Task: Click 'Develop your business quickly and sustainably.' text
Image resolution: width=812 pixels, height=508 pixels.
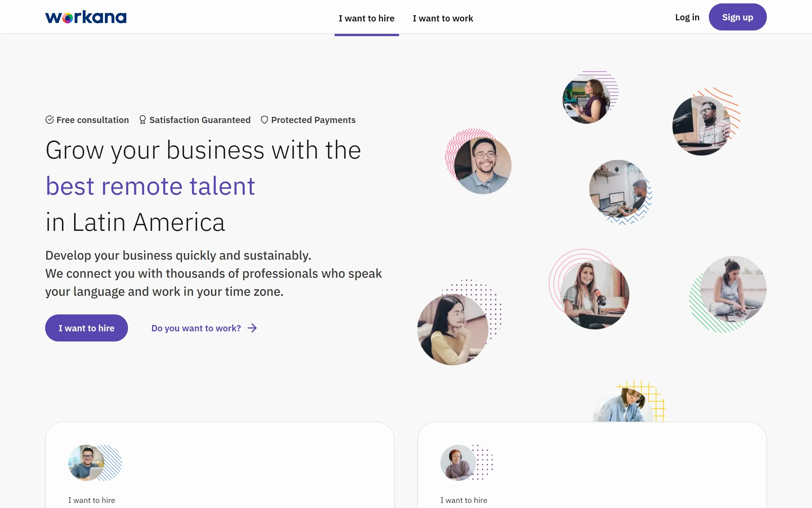Action: tap(178, 255)
